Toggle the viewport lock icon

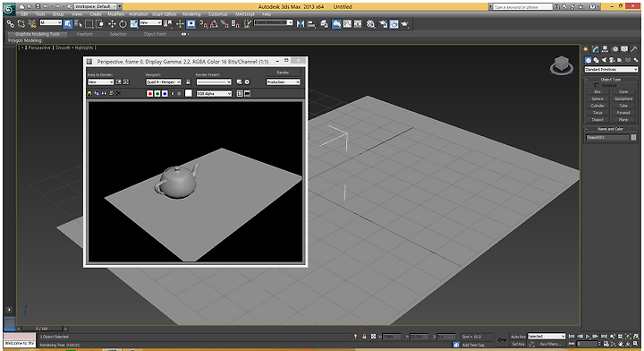(x=188, y=82)
